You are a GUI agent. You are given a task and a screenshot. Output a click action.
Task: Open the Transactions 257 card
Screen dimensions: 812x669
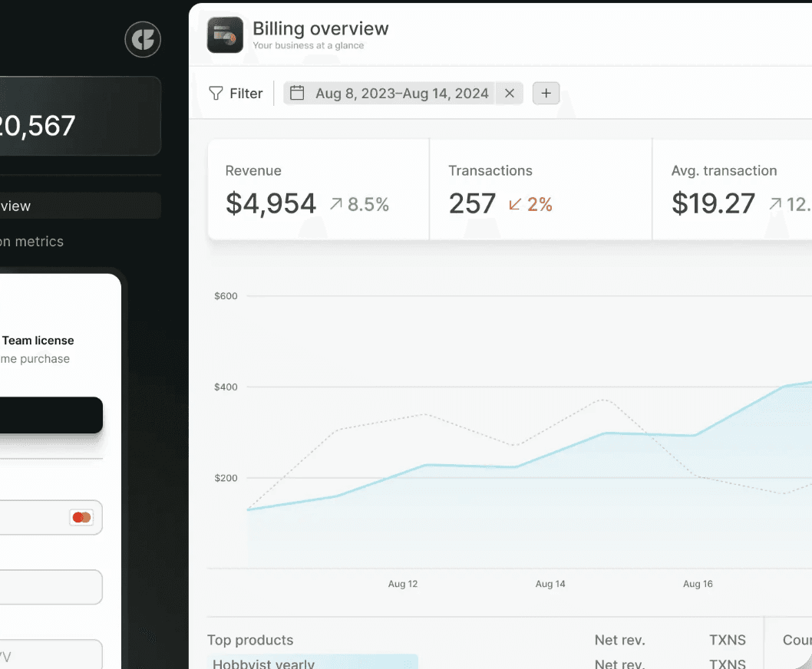point(540,189)
